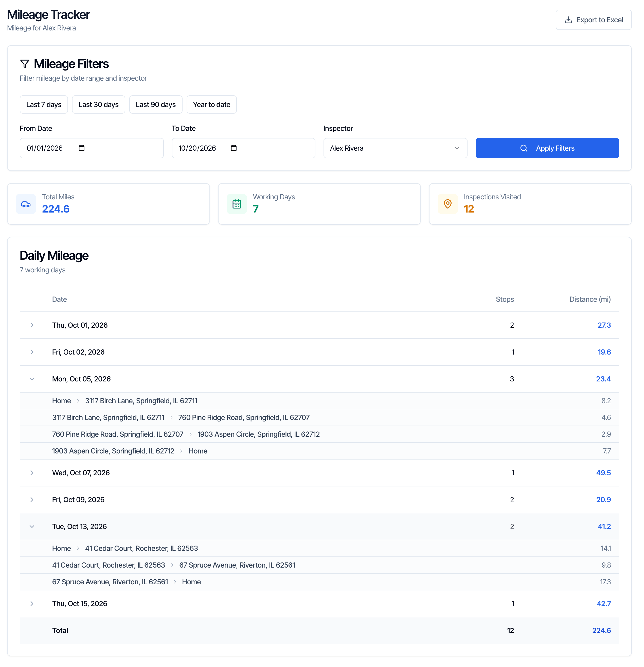Screen dimensions: 644x667
Task: Click the 67 Spruce Avenue to Home leg
Action: click(319, 582)
